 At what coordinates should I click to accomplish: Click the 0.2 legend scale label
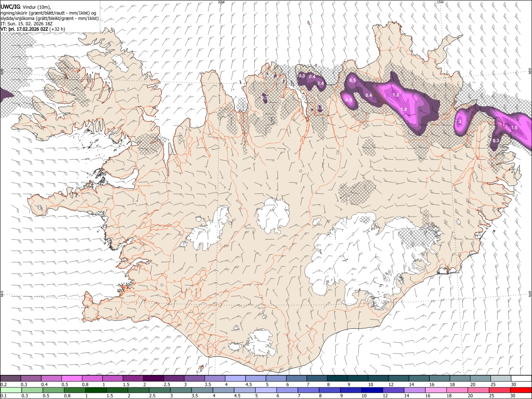tap(4, 384)
